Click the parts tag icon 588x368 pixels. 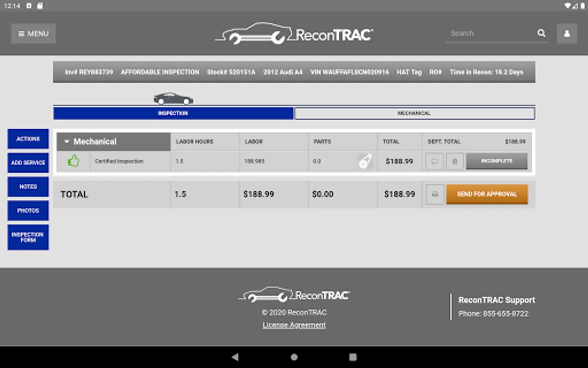pyautogui.click(x=365, y=161)
